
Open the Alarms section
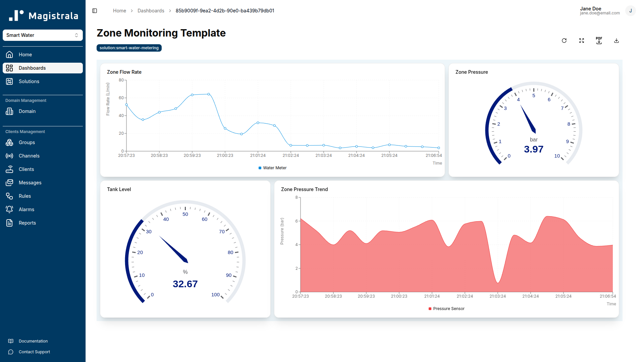pos(26,209)
